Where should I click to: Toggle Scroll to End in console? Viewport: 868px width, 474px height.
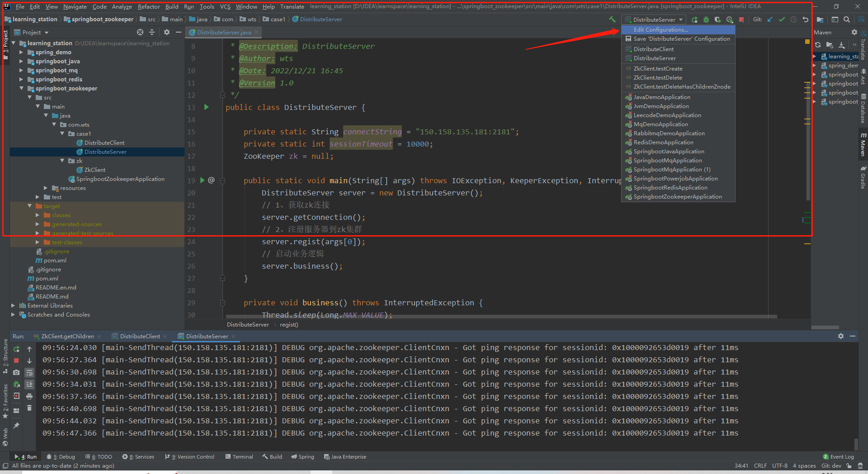click(29, 384)
